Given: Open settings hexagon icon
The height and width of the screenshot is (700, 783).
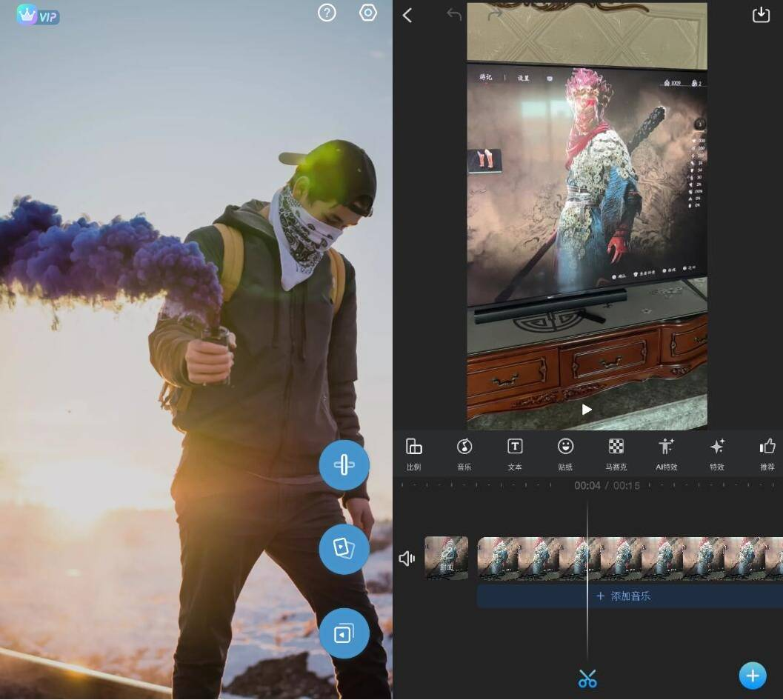Looking at the screenshot, I should pos(368,13).
